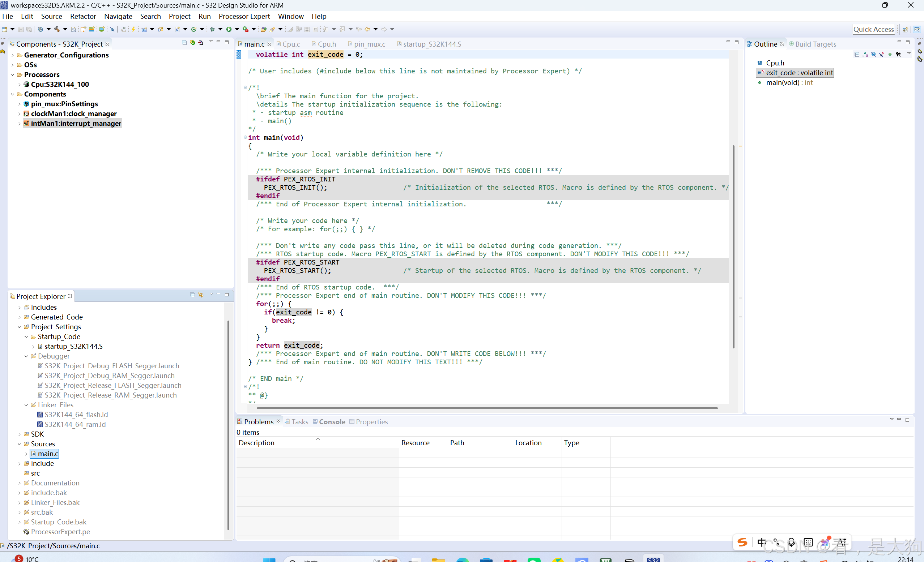Open the Processor Expert menu
Screen dimensions: 924x562
244,16
